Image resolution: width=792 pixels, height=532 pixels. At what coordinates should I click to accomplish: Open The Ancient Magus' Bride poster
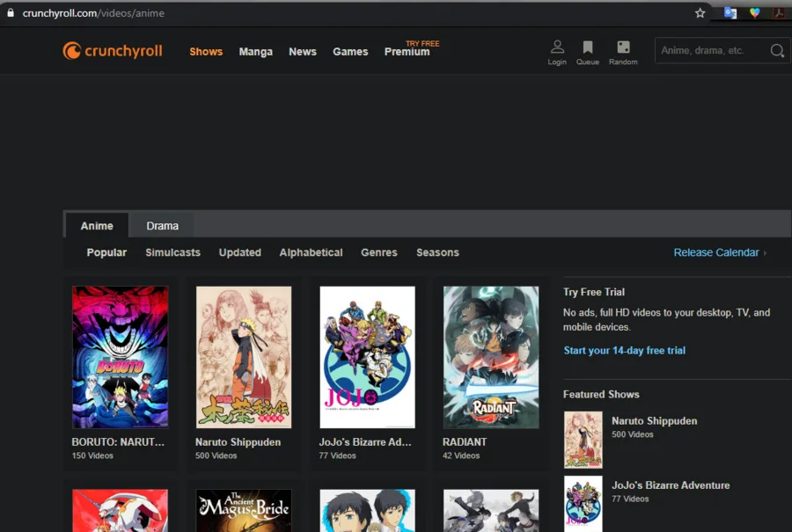[244, 510]
